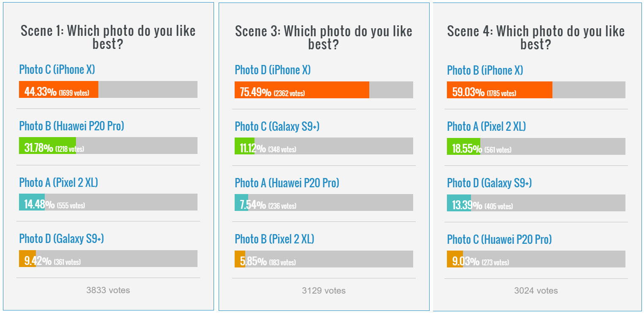Screen dimensions: 644x313
Task: Open Scene 3 'Photo B (Pixel 2 XL)' option
Action: [274, 239]
